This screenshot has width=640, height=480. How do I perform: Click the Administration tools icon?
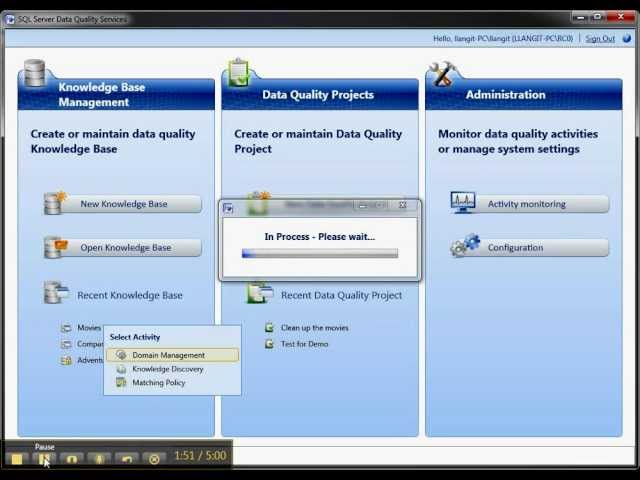coord(442,73)
